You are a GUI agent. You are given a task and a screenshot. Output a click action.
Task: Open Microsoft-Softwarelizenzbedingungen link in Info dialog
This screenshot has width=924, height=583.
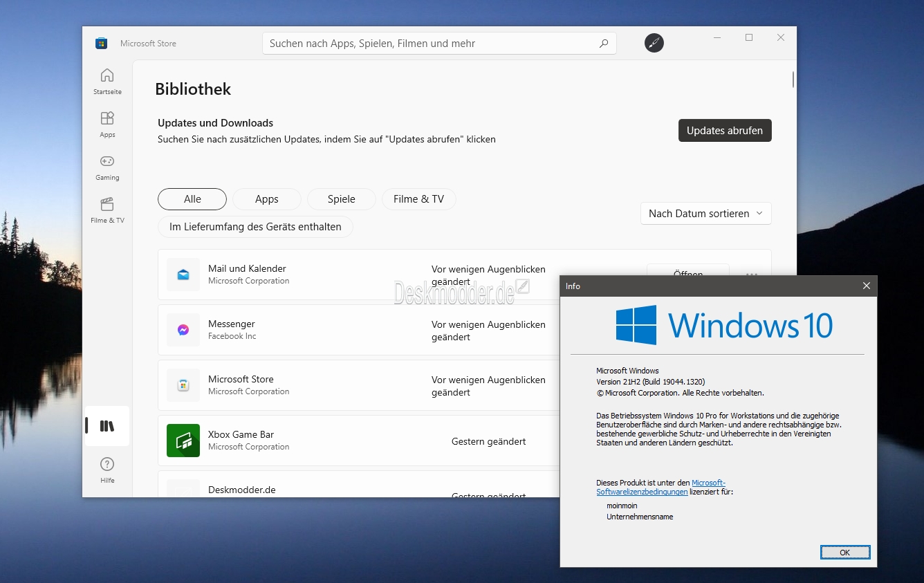tap(660, 488)
